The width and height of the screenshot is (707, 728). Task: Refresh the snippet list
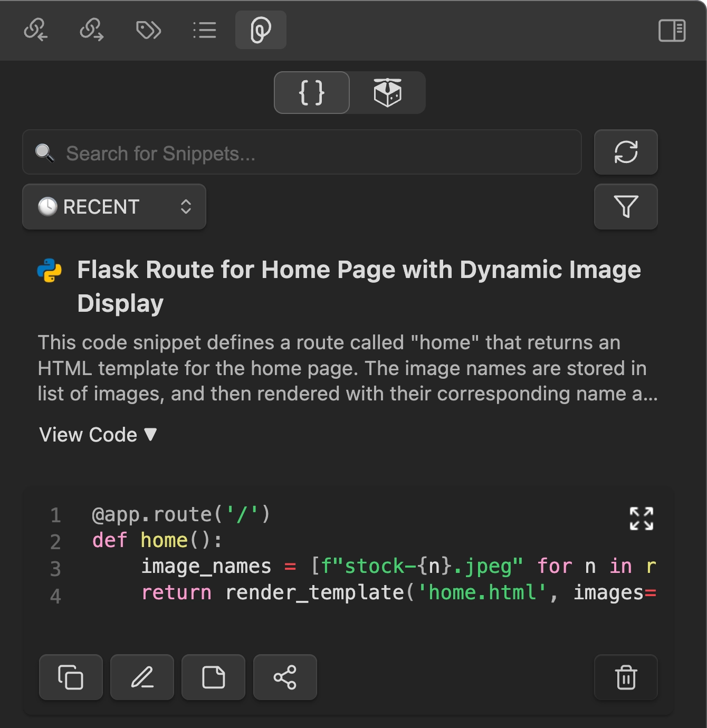[626, 152]
